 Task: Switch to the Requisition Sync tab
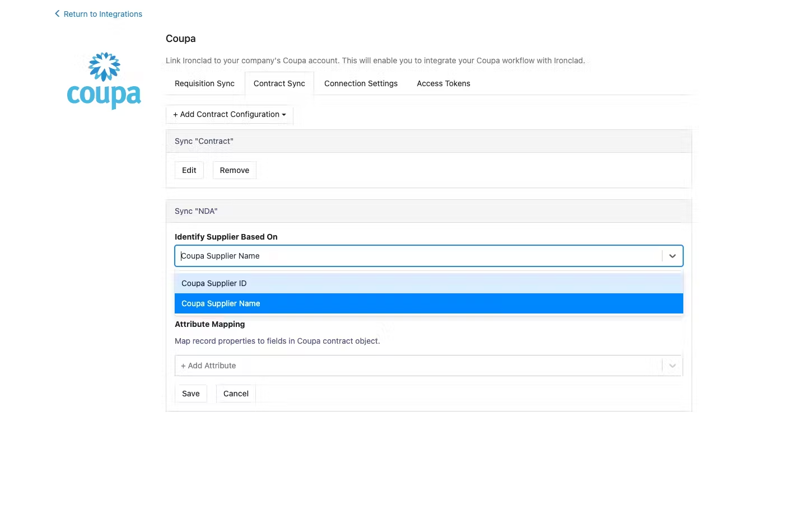204,83
